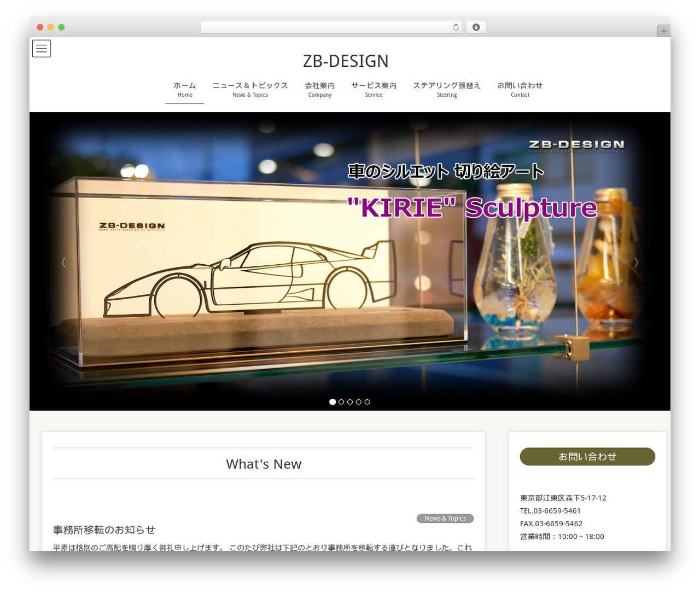Click the KIRIE Sculpture hero slide image

(350, 261)
